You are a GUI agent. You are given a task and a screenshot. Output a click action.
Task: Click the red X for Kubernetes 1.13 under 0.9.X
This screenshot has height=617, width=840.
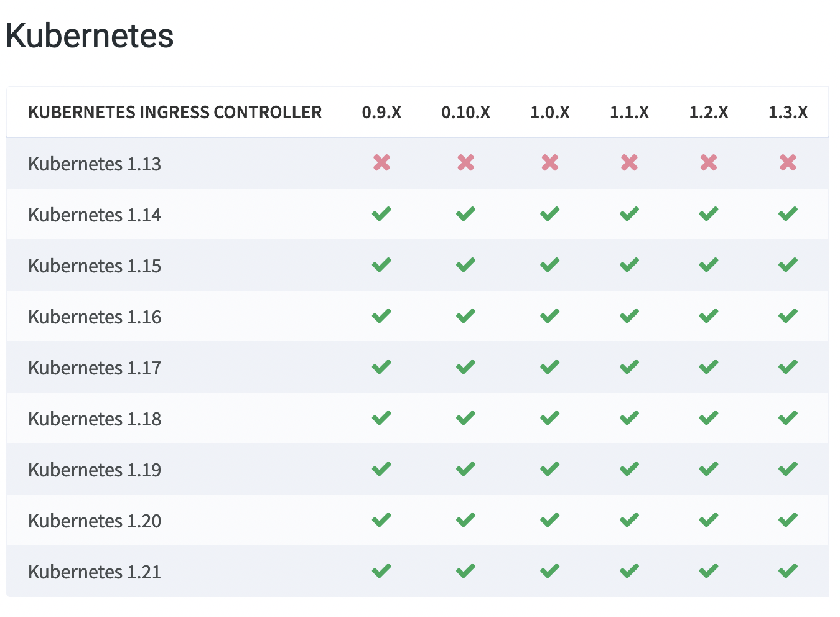(x=381, y=163)
